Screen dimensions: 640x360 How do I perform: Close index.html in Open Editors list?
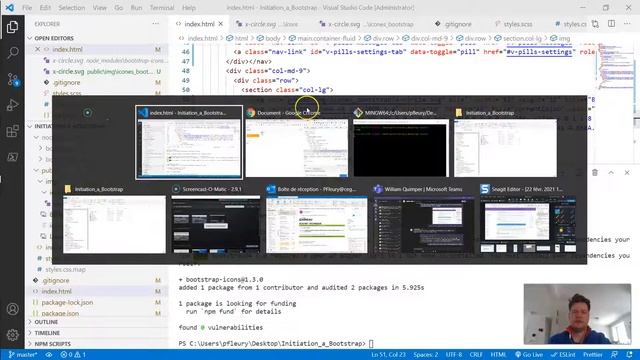[38, 49]
